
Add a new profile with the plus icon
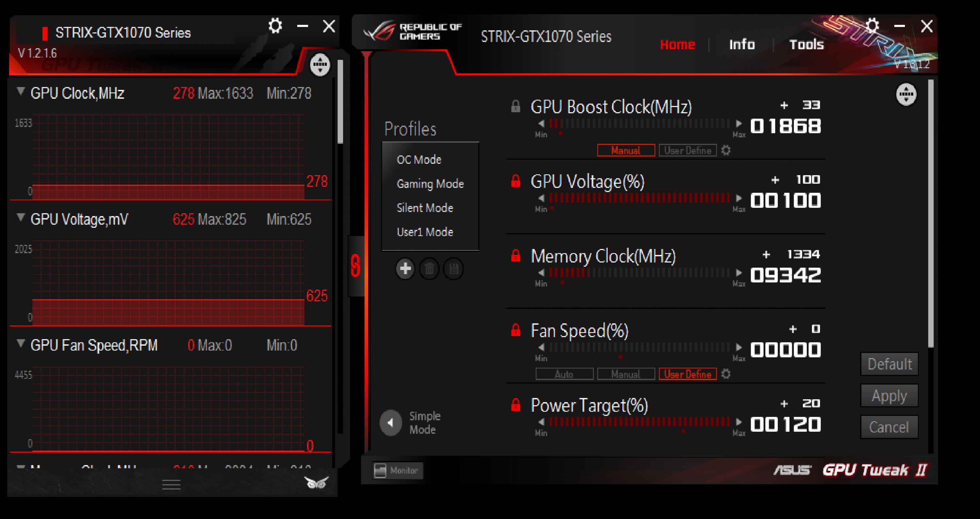[405, 269]
